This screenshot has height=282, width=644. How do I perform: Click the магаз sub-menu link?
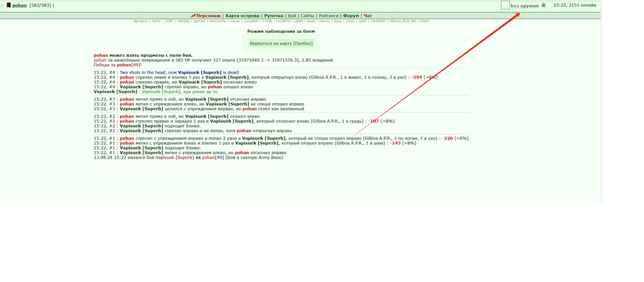(235, 21)
